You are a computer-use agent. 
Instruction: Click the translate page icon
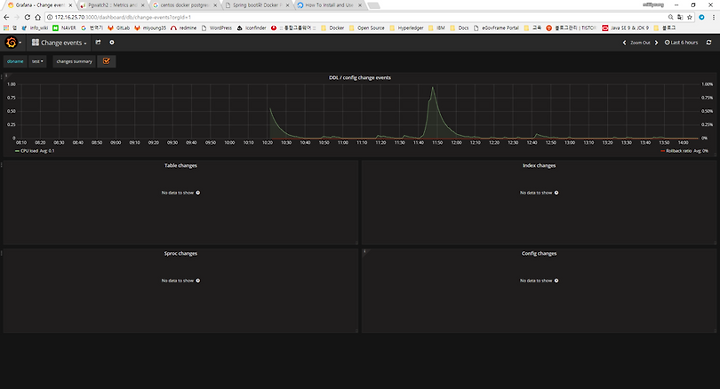coord(680,17)
